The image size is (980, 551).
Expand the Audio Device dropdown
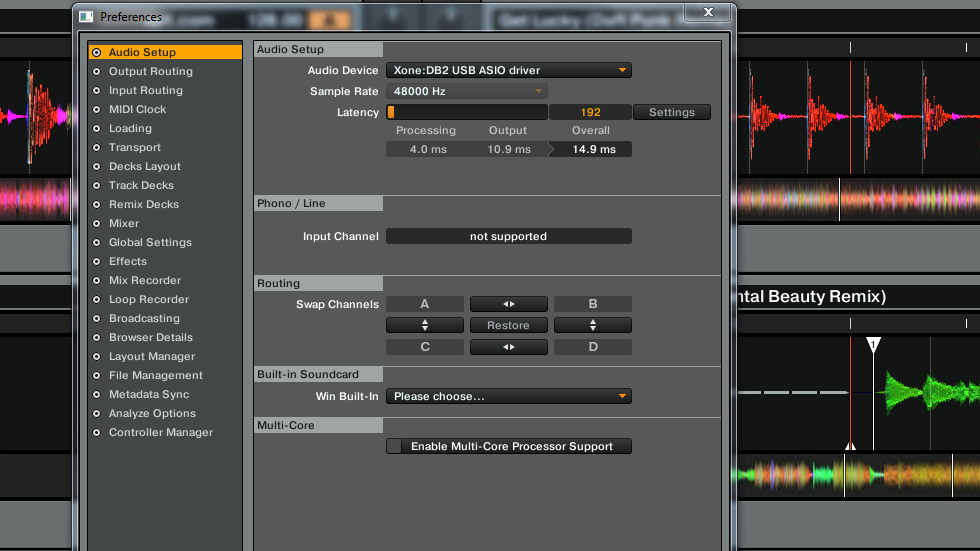509,70
